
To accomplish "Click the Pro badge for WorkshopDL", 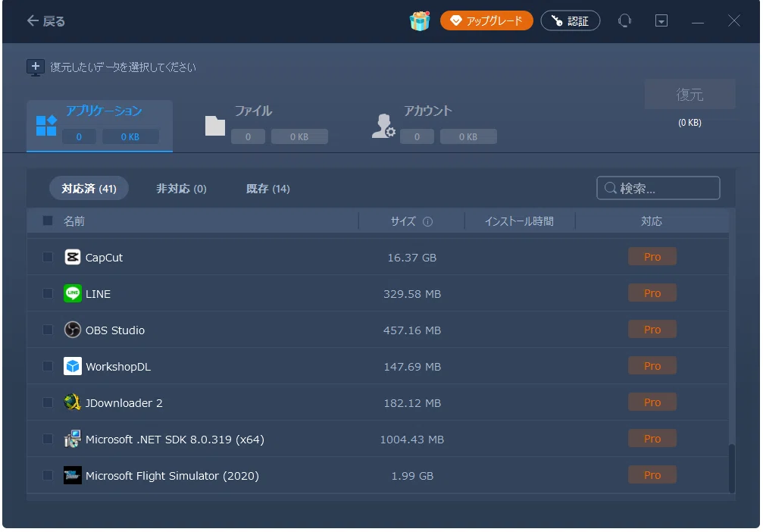I will tap(652, 365).
